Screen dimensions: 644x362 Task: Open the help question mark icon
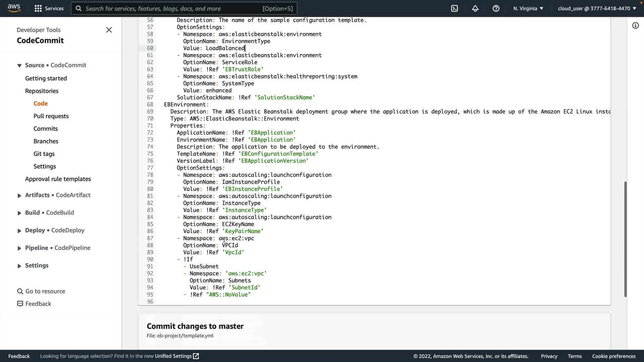tap(496, 8)
